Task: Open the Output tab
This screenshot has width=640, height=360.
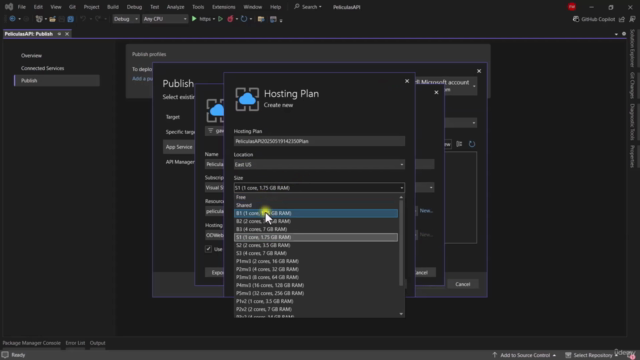Action: 98,343
